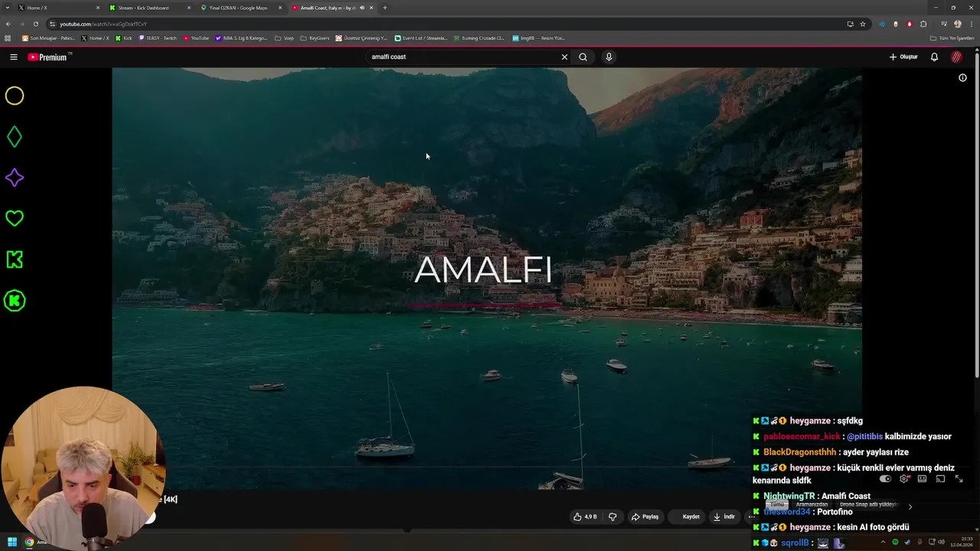Image resolution: width=980 pixels, height=551 pixels.
Task: Switch to the Home / X browser tab
Action: pos(59,8)
